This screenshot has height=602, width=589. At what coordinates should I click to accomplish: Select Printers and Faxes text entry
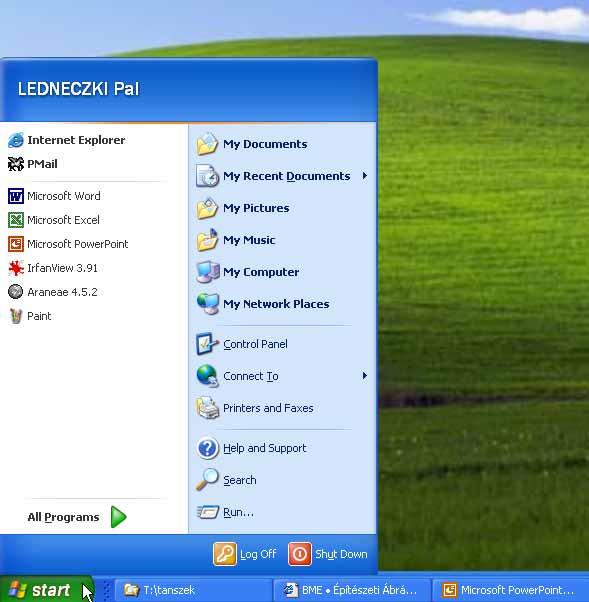268,408
